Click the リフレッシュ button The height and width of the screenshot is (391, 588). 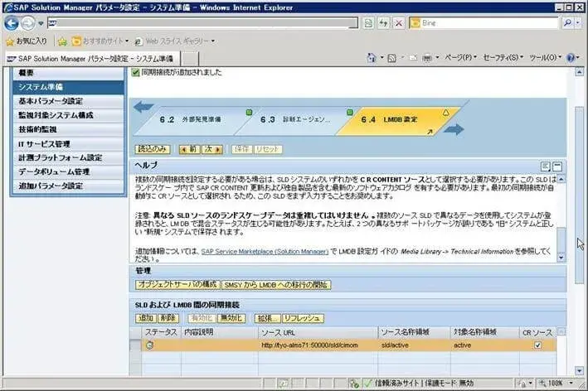pos(303,318)
